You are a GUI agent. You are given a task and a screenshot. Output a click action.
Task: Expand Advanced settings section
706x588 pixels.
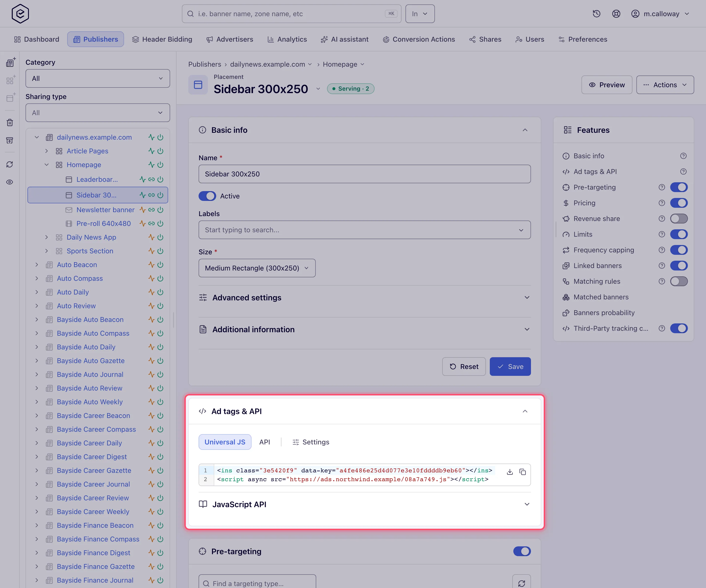coord(365,297)
